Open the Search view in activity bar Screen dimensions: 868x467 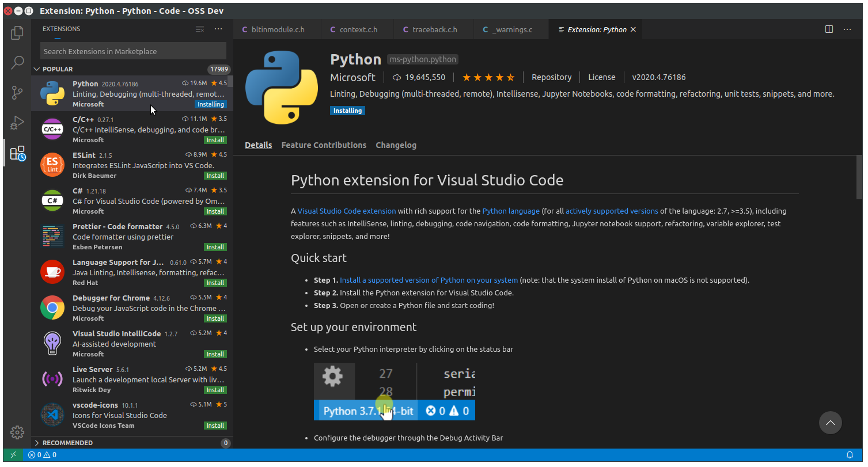tap(17, 63)
